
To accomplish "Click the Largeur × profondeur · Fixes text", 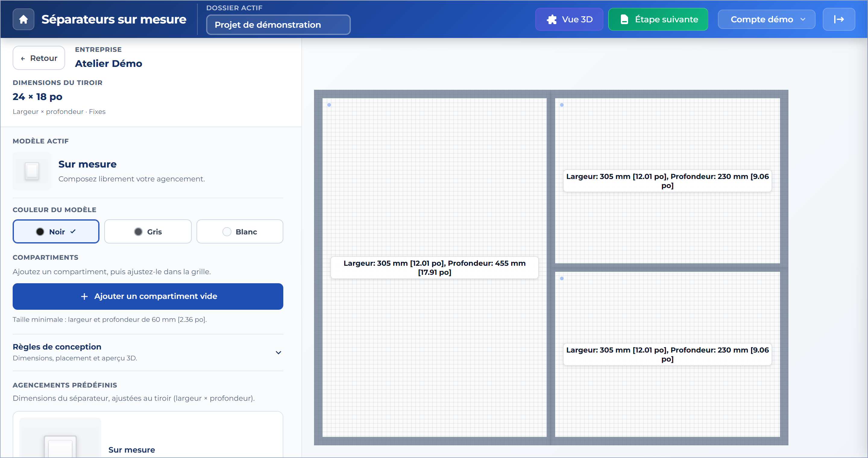I will (x=59, y=111).
